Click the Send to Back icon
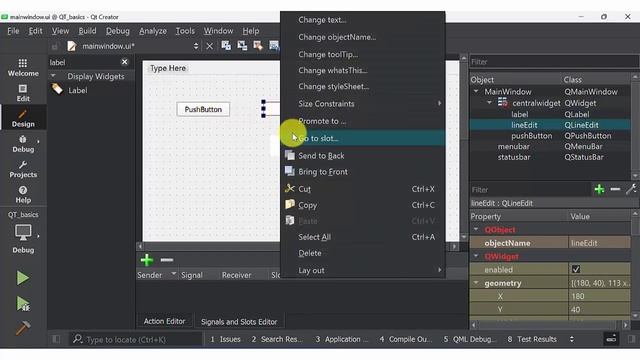 (x=290, y=156)
